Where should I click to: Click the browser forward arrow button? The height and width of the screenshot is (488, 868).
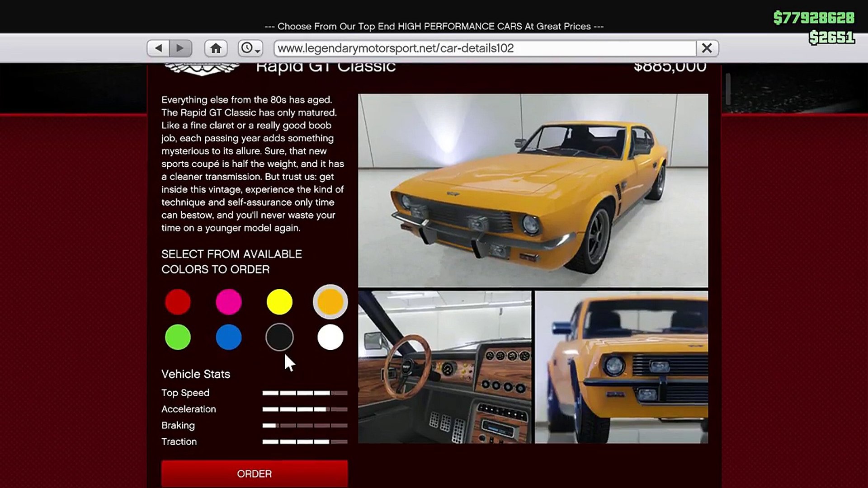[x=180, y=48]
